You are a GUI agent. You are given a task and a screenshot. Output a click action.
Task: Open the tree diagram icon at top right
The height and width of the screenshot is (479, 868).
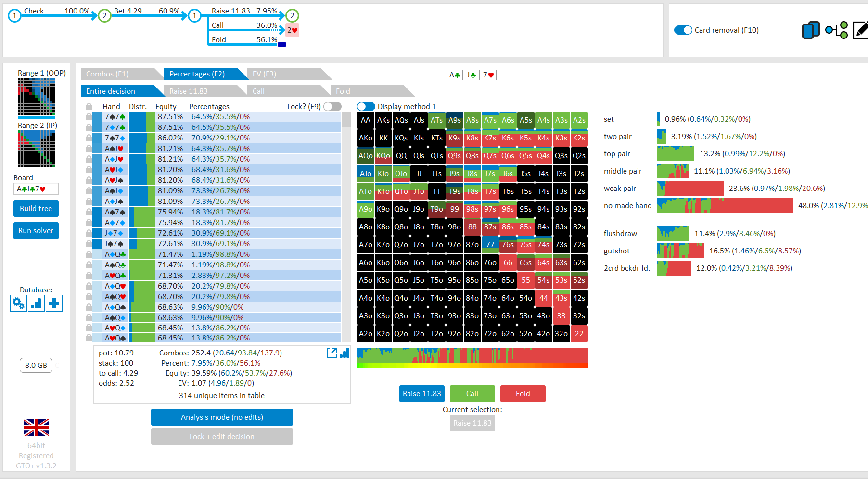[x=836, y=30]
